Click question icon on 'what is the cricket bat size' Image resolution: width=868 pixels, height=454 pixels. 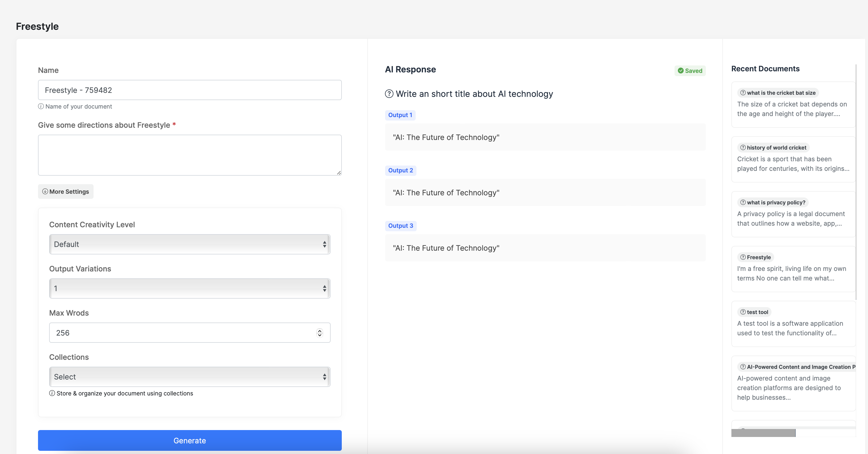[x=743, y=93]
